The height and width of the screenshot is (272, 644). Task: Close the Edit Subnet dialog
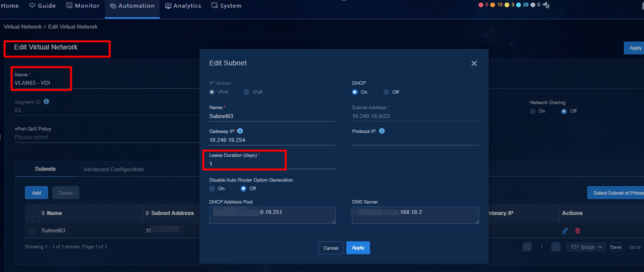click(x=474, y=63)
